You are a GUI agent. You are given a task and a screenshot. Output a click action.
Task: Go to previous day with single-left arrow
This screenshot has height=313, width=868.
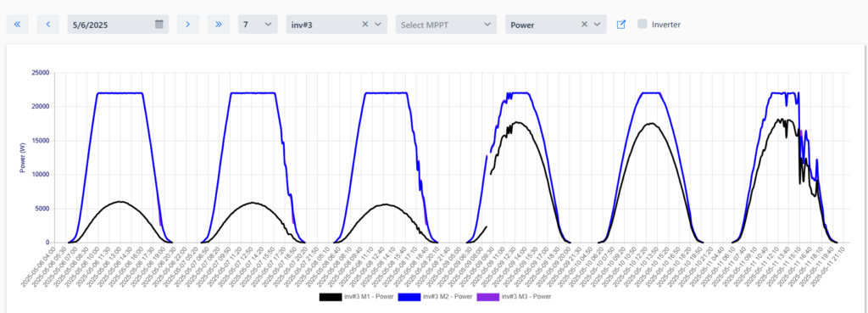(x=48, y=25)
